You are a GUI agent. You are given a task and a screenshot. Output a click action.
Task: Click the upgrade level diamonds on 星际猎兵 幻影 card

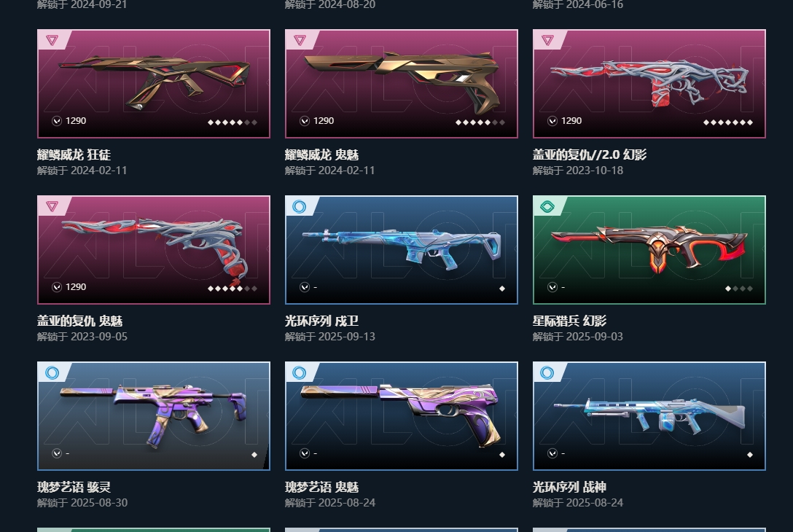tap(739, 289)
